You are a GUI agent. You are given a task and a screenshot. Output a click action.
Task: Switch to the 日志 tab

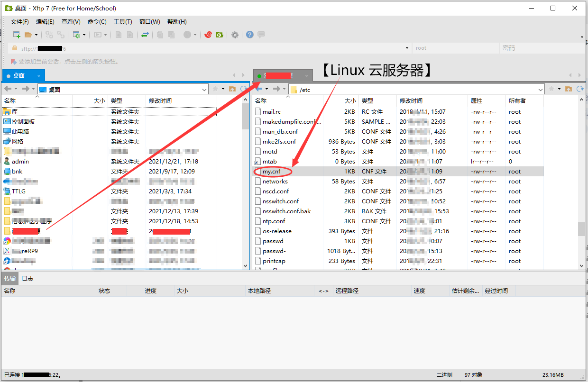pos(28,278)
